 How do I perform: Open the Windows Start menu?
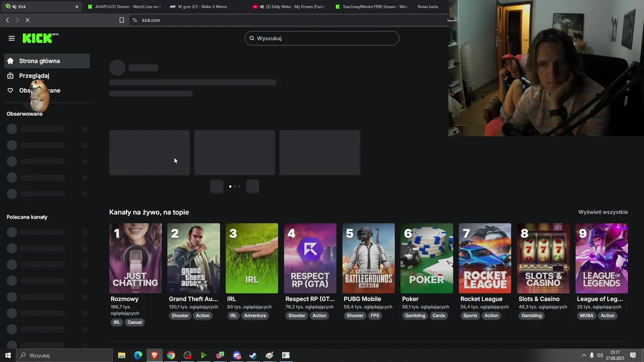[x=8, y=355]
